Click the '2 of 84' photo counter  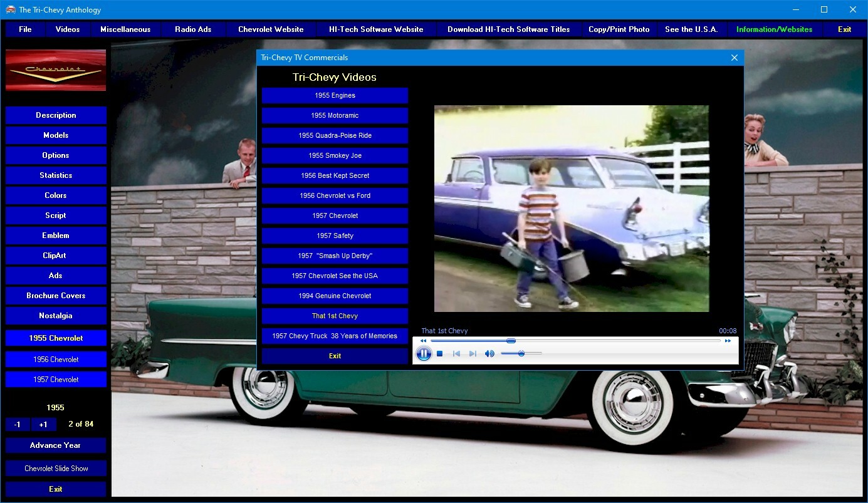coord(81,424)
